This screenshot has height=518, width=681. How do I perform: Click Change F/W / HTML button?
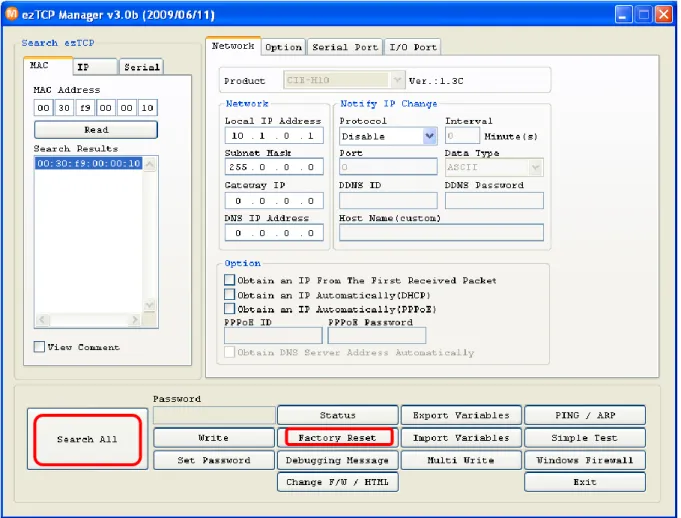coord(337,482)
